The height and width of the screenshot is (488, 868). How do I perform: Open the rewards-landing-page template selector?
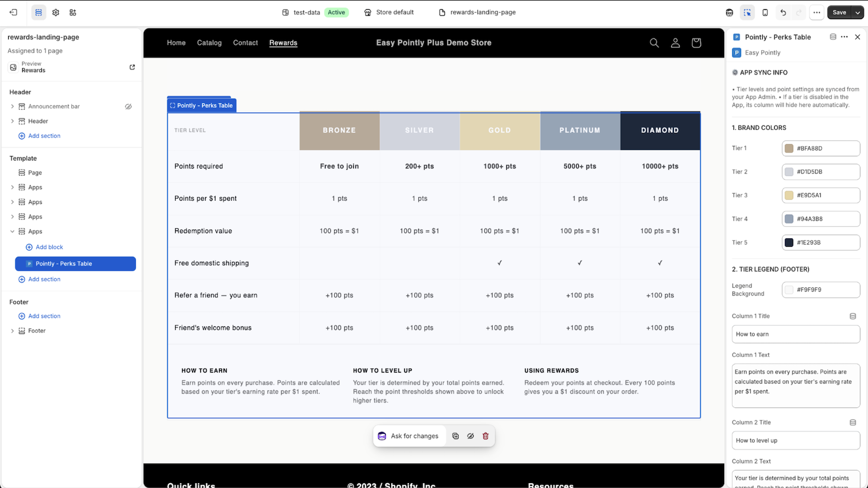[477, 12]
